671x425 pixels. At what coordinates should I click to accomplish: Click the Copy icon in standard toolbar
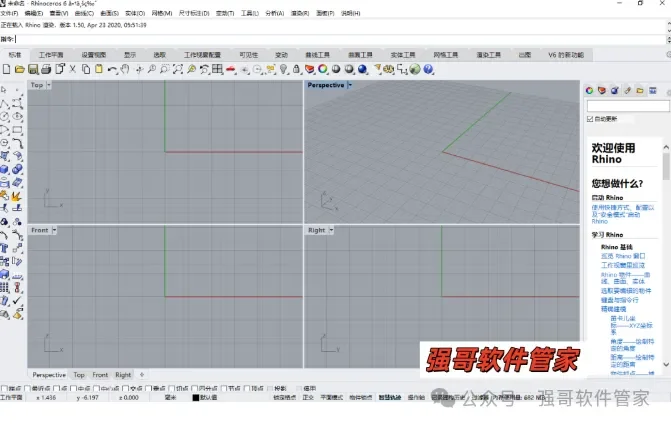[x=86, y=69]
